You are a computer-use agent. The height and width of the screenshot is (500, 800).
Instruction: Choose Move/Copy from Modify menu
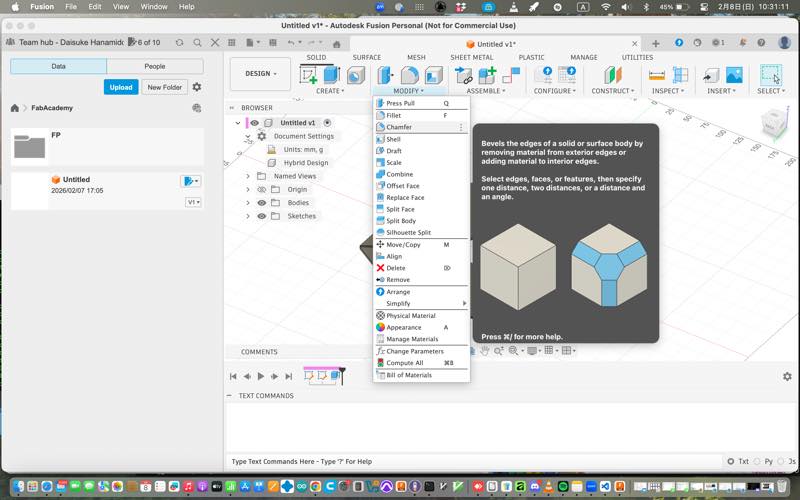pyautogui.click(x=421, y=245)
